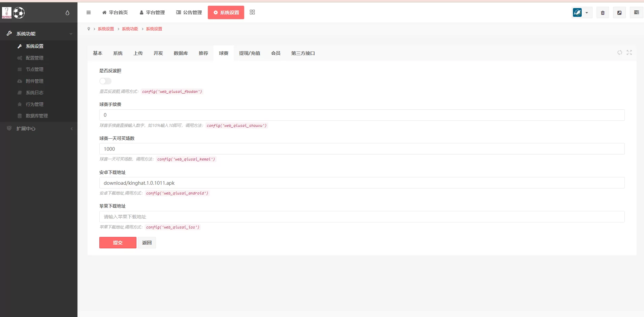Switch to the 基本 tab
644x317 pixels.
tap(98, 53)
